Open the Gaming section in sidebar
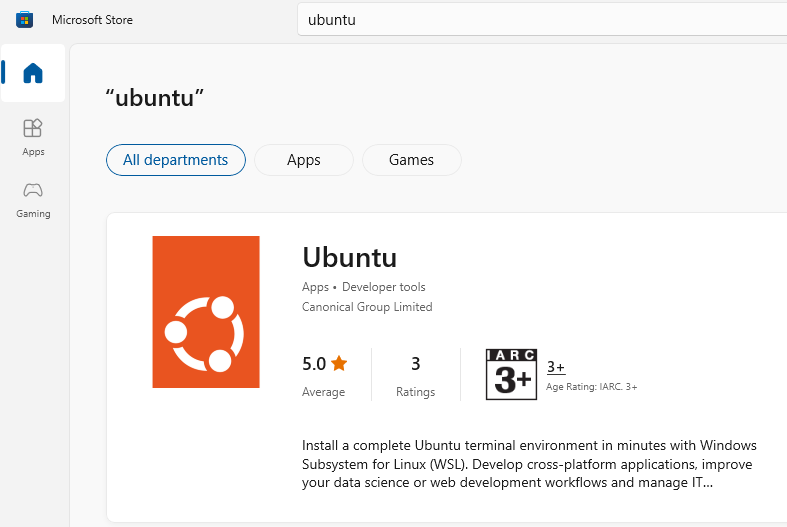The width and height of the screenshot is (787, 527). click(x=33, y=200)
